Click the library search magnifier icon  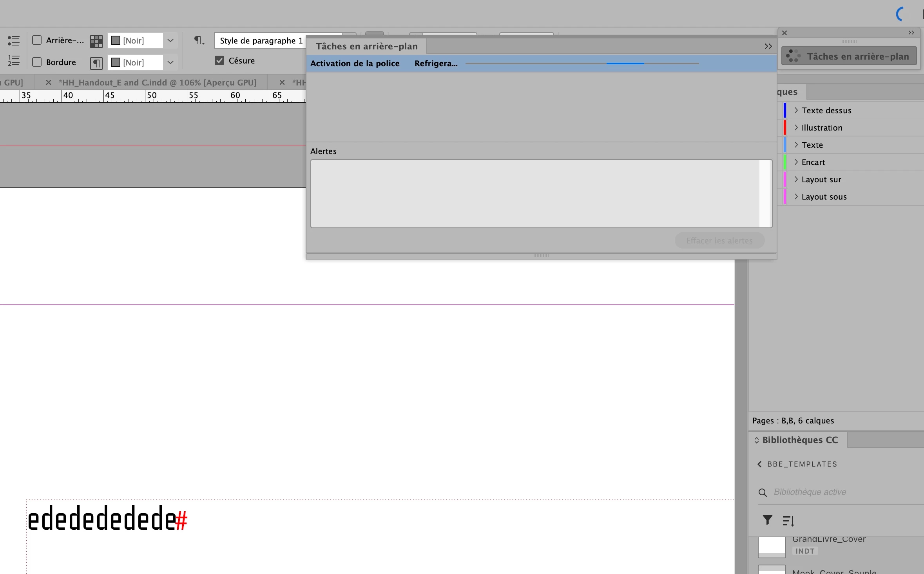[x=763, y=492]
